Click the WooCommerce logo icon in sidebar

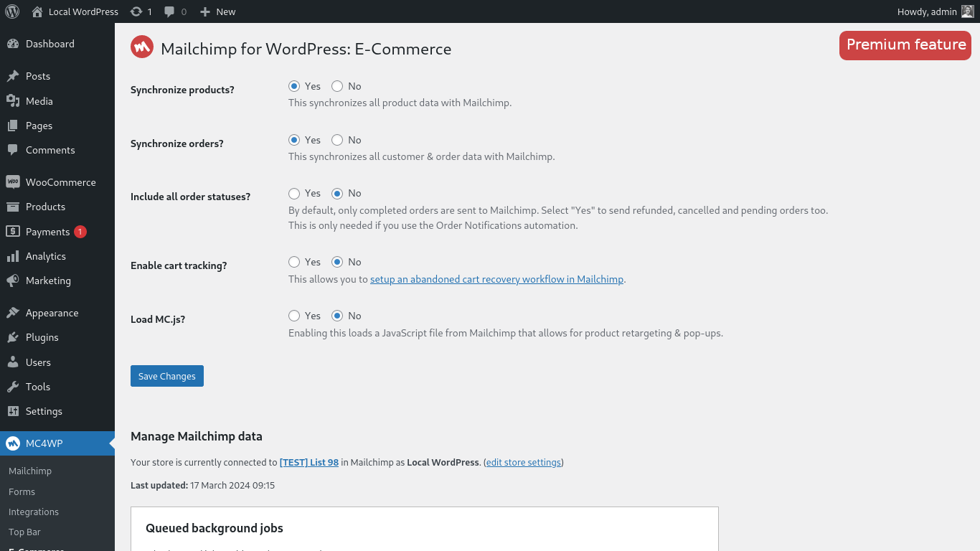(13, 182)
